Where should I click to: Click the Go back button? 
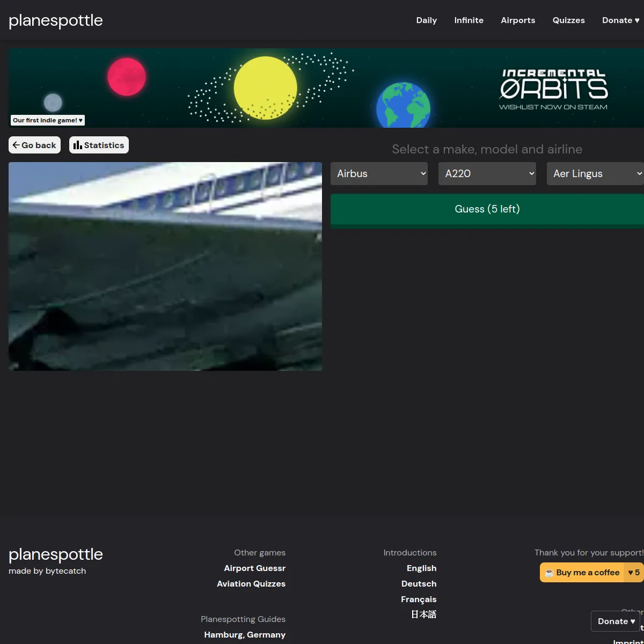tap(34, 145)
